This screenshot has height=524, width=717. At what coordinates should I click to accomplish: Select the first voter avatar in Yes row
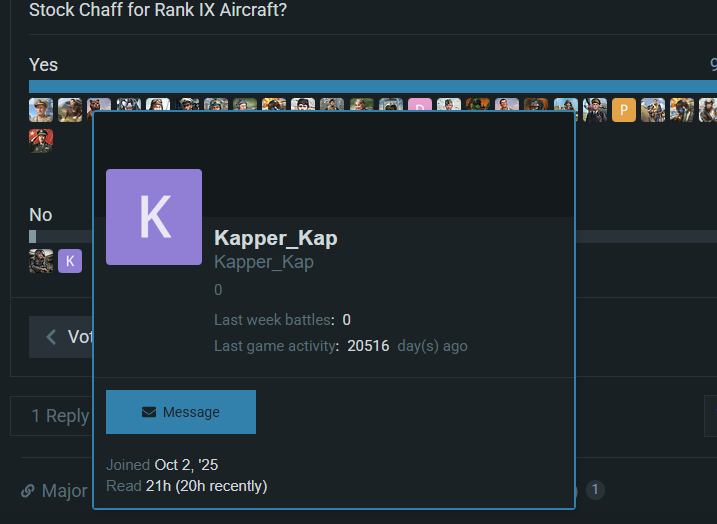[x=41, y=110]
